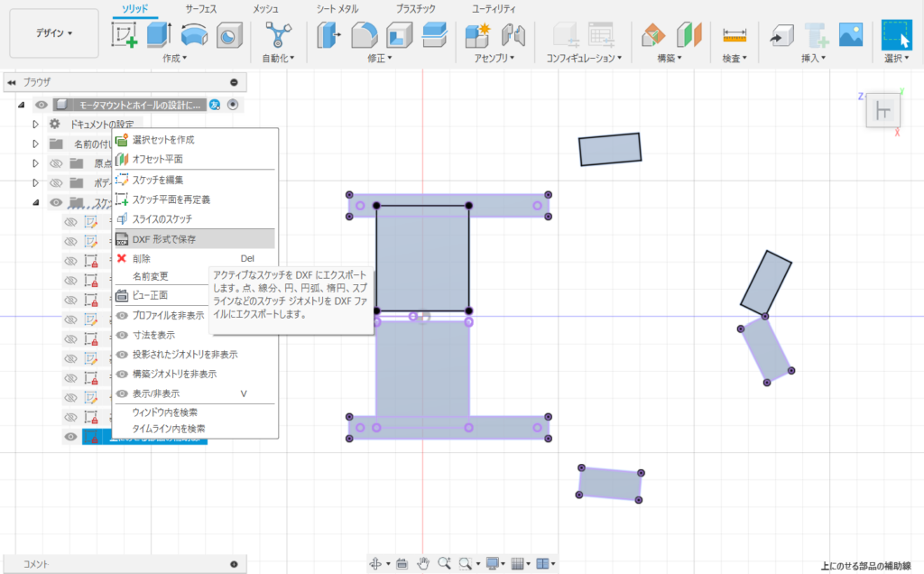Switch to the シートメタル tab
The width and height of the screenshot is (924, 574).
coord(337,9)
